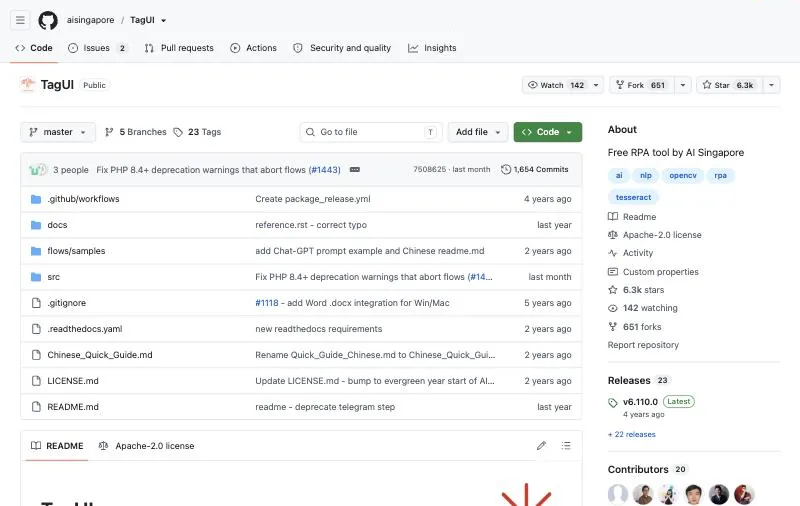Open Apache-2.0 license link in About
The height and width of the screenshot is (506, 800).
point(655,235)
